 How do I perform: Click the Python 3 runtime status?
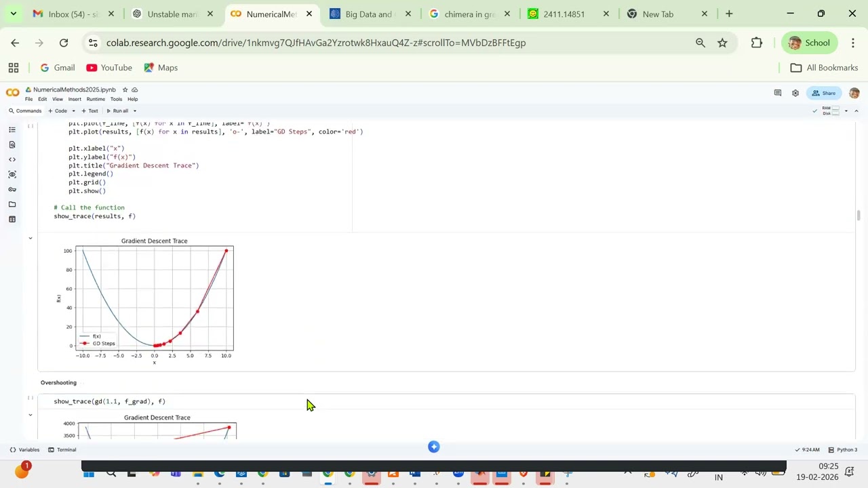click(x=842, y=450)
